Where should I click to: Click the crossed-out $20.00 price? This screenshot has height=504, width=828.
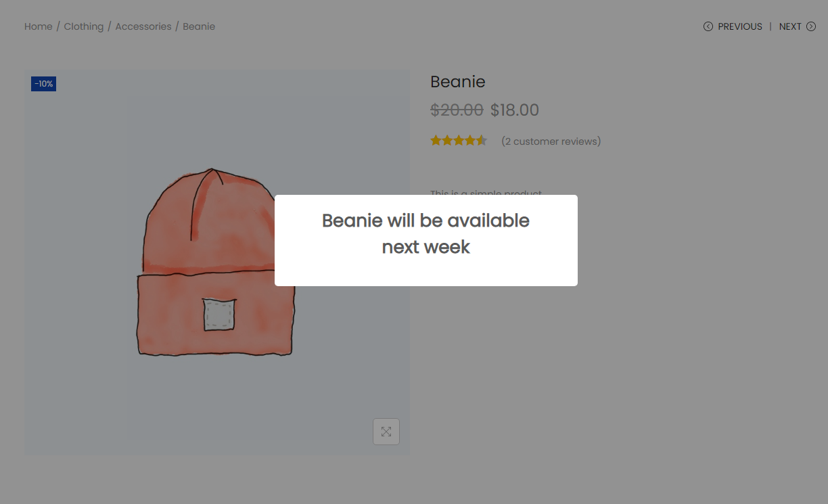(457, 110)
